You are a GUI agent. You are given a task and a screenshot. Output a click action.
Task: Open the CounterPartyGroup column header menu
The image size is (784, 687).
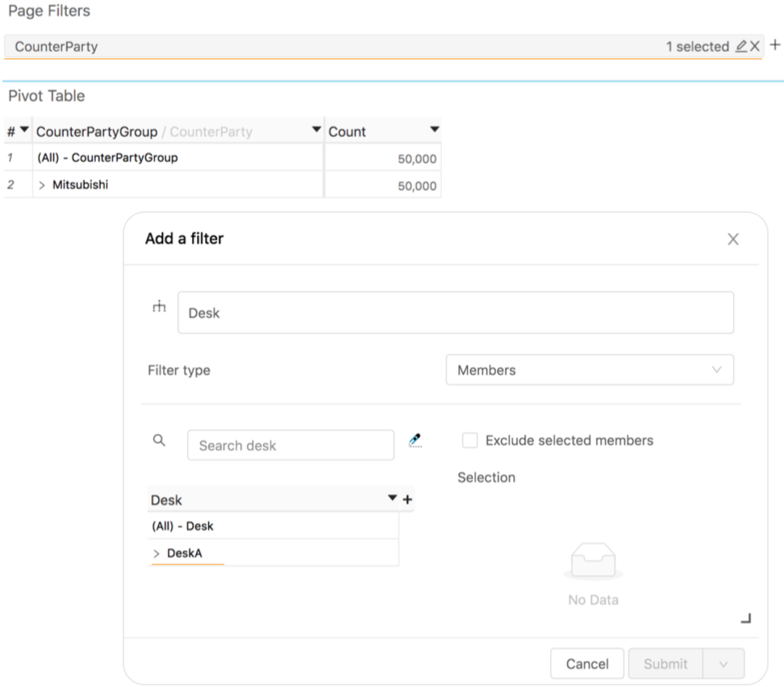[315, 131]
